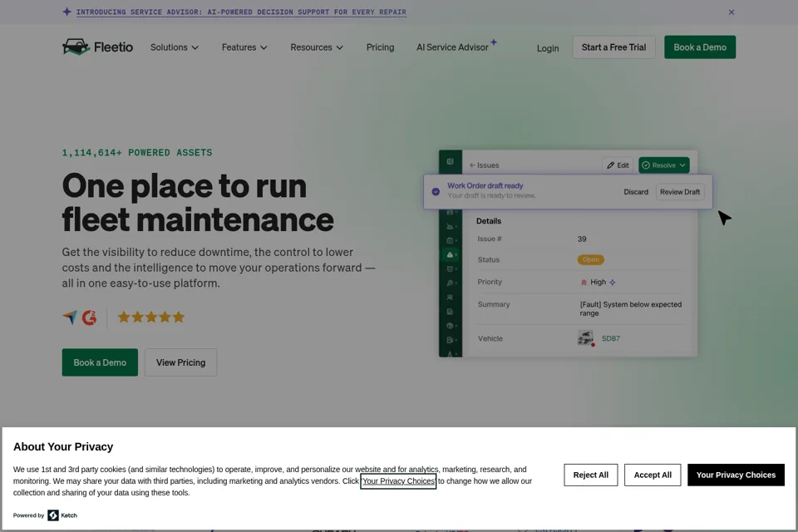Click the G2 logo badge
798x532 pixels.
click(89, 318)
